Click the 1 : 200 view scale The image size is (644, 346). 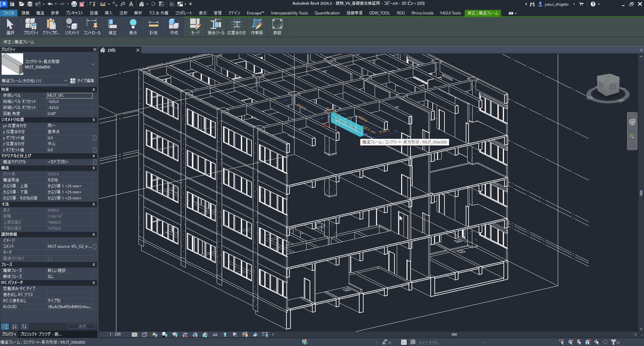click(115, 335)
